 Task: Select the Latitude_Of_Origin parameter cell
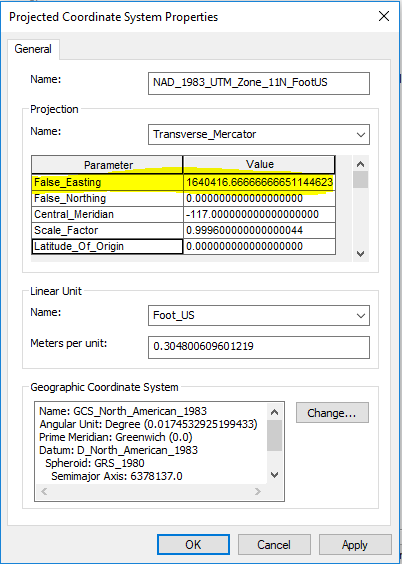pyautogui.click(x=107, y=246)
